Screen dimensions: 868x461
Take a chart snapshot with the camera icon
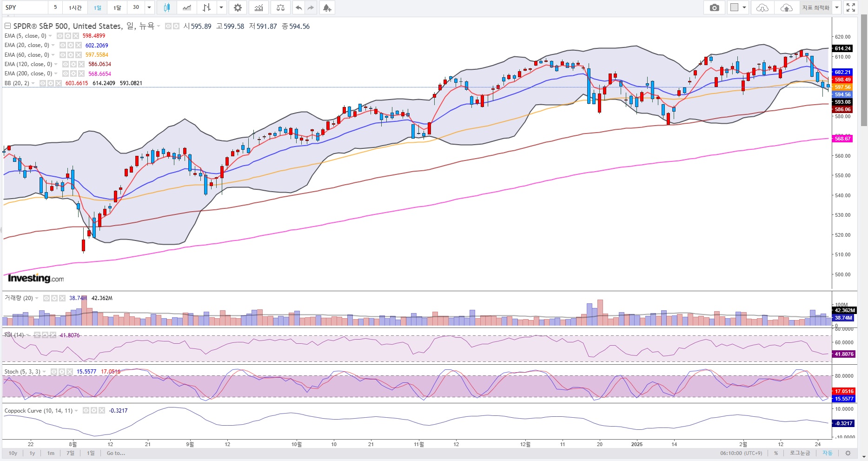coord(715,7)
